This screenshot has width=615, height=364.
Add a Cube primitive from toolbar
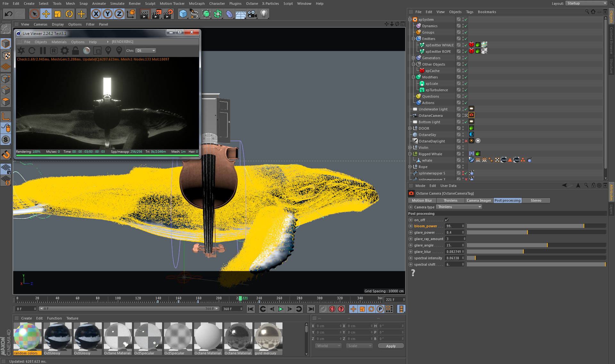[x=183, y=14]
